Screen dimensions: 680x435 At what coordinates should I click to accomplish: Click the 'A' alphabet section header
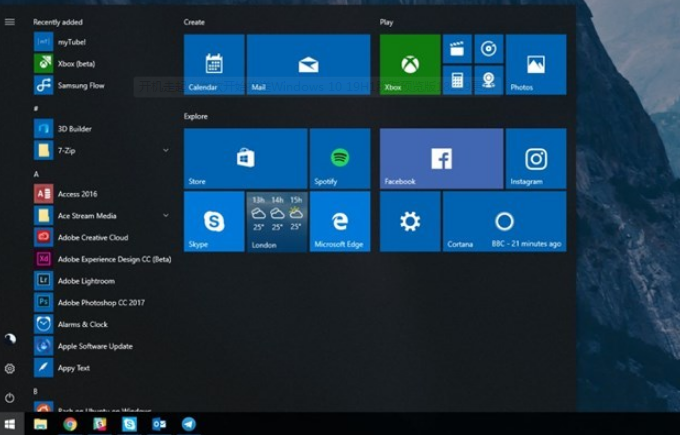point(36,174)
